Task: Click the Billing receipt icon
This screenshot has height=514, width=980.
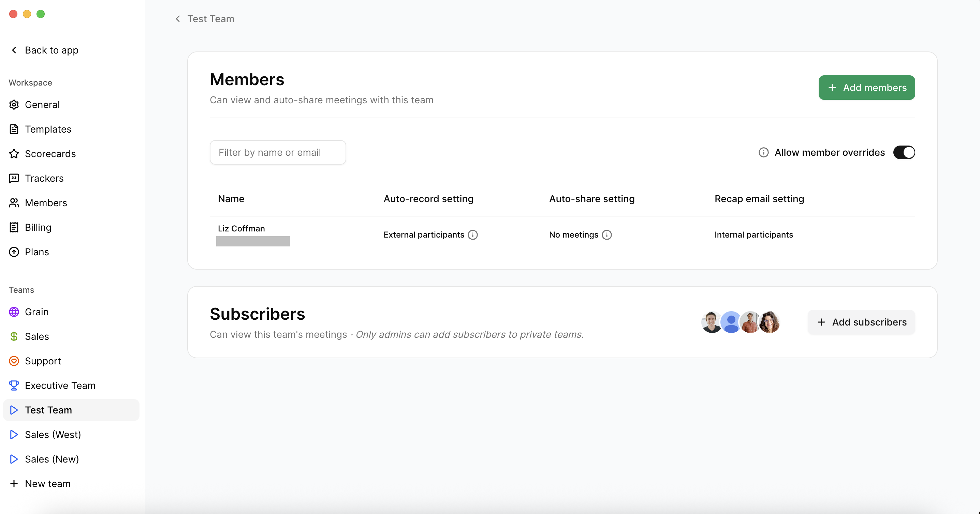Action: pyautogui.click(x=14, y=227)
